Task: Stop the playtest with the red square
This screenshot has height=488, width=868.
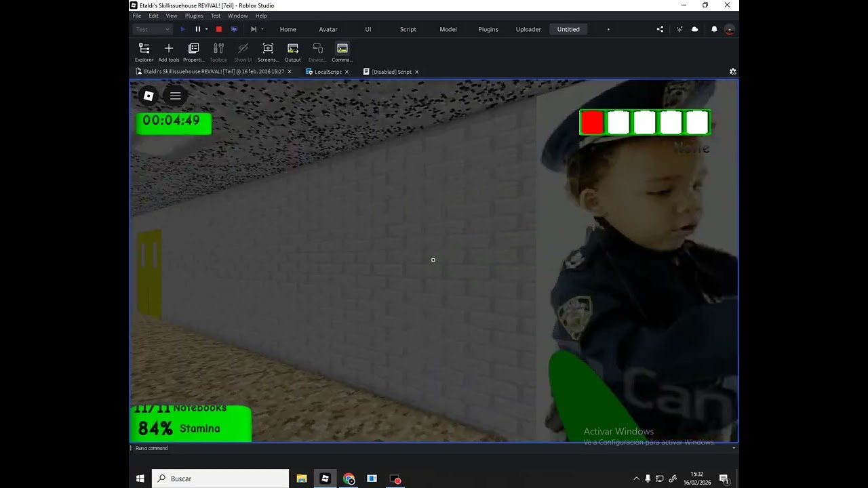Action: (x=219, y=29)
